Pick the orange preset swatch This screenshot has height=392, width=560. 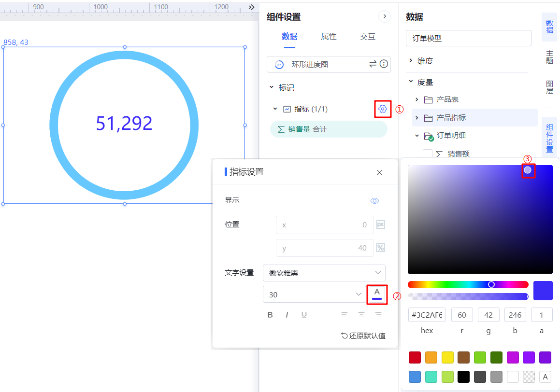(431, 357)
